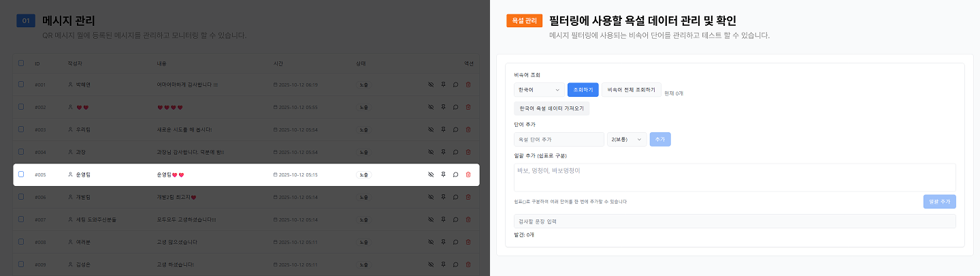This screenshot has height=276, width=980.
Task: Pin message #005 using the pin icon
Action: (x=443, y=174)
